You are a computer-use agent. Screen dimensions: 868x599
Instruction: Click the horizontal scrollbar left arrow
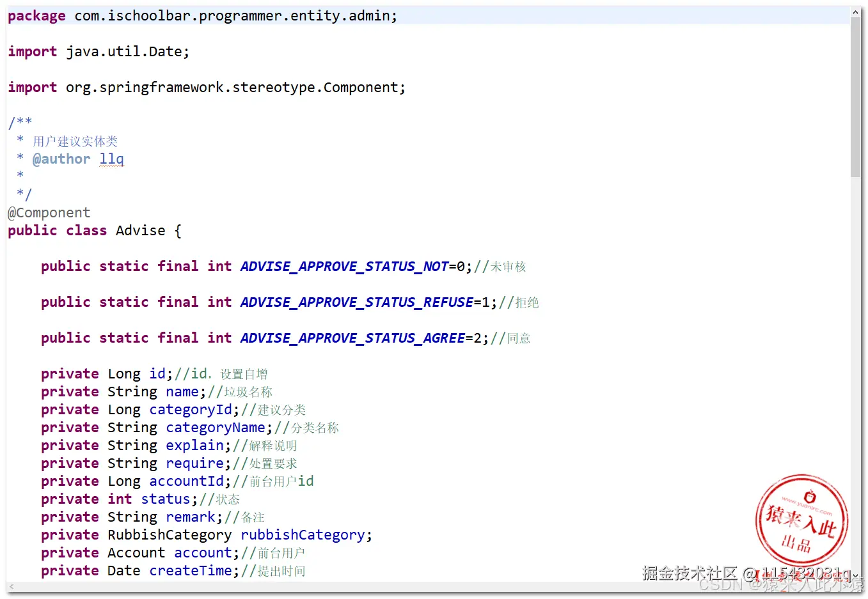[x=11, y=586]
